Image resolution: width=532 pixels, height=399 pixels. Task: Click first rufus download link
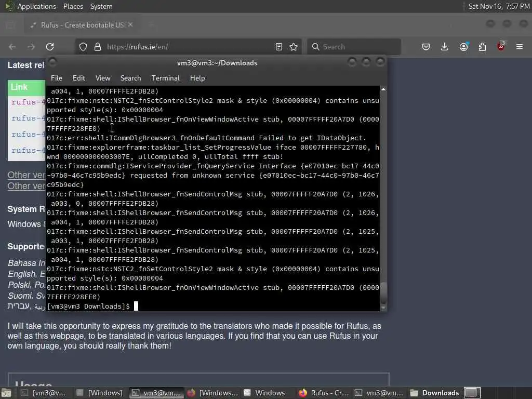click(x=28, y=102)
